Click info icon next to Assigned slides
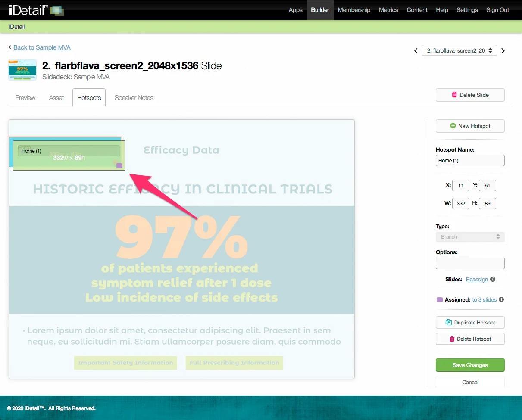 click(501, 299)
